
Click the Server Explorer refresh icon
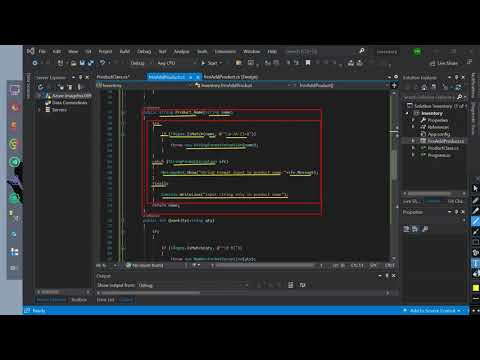click(x=41, y=87)
